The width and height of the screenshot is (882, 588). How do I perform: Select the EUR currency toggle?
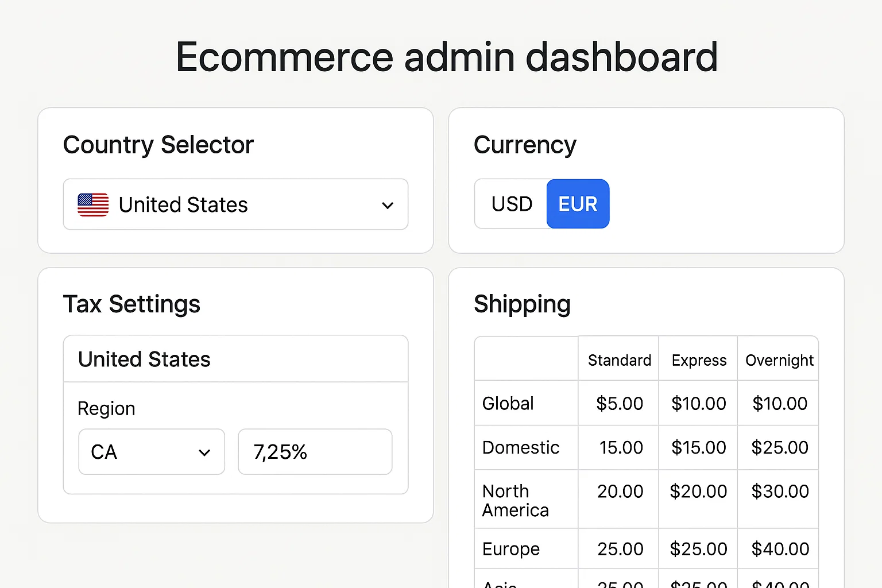(x=578, y=204)
